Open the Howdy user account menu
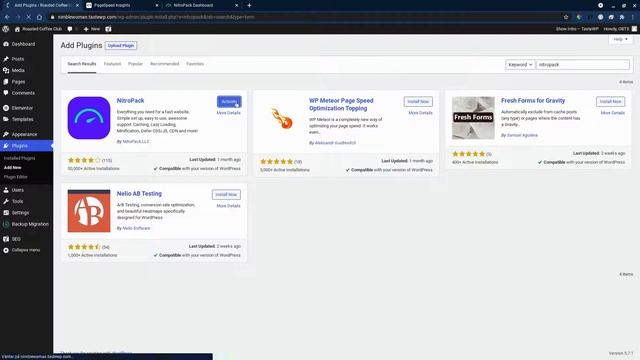640x360 pixels. click(x=620, y=29)
